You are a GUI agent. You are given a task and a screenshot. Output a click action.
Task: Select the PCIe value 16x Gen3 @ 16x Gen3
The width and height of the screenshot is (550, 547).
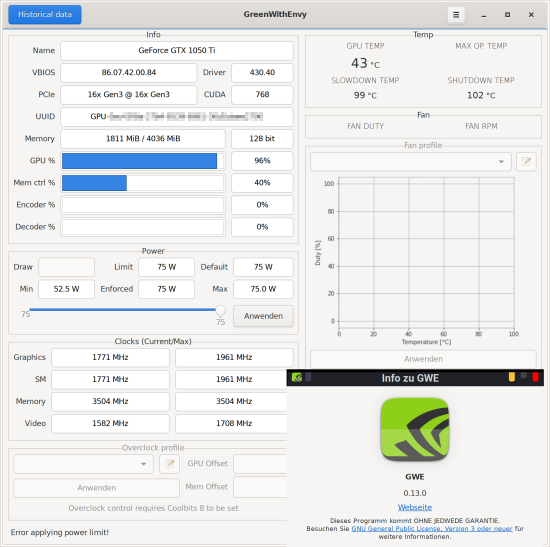click(129, 95)
